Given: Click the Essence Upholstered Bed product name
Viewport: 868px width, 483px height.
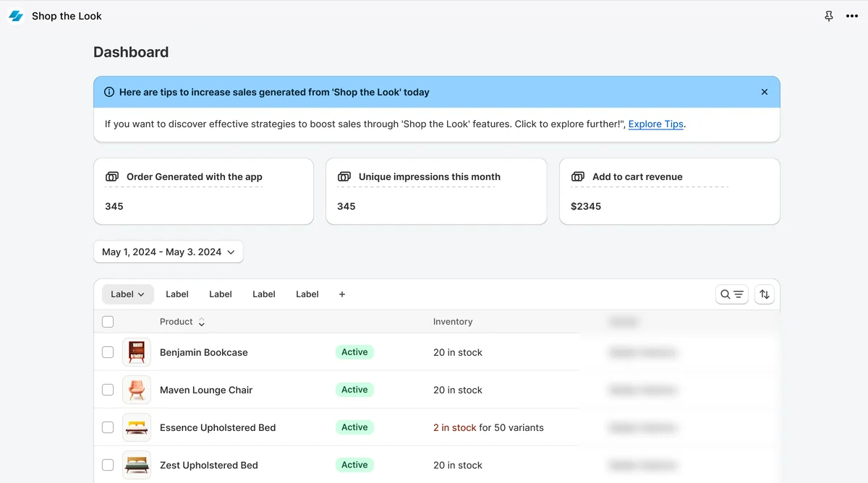Looking at the screenshot, I should click(218, 427).
